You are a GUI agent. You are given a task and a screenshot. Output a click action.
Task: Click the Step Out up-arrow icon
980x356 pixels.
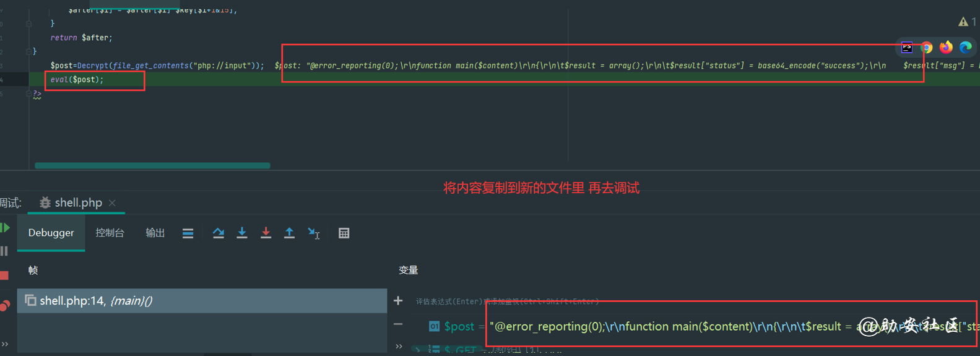(289, 233)
